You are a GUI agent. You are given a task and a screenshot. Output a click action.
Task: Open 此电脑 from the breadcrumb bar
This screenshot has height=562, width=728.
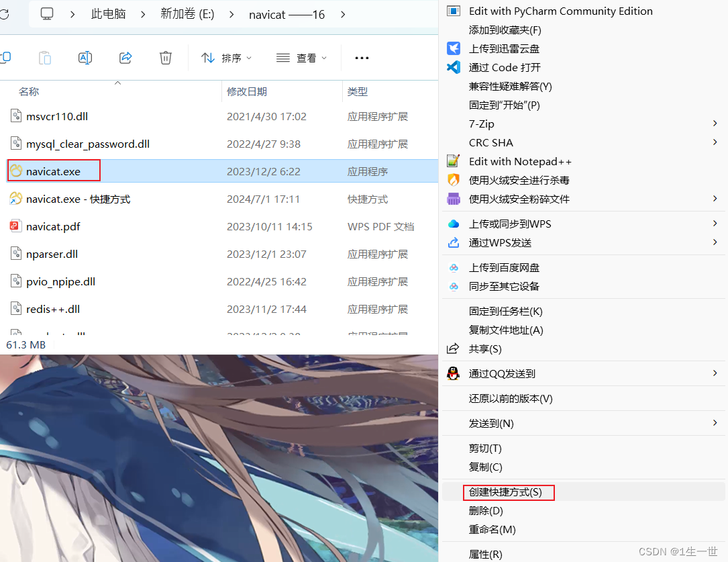click(108, 14)
